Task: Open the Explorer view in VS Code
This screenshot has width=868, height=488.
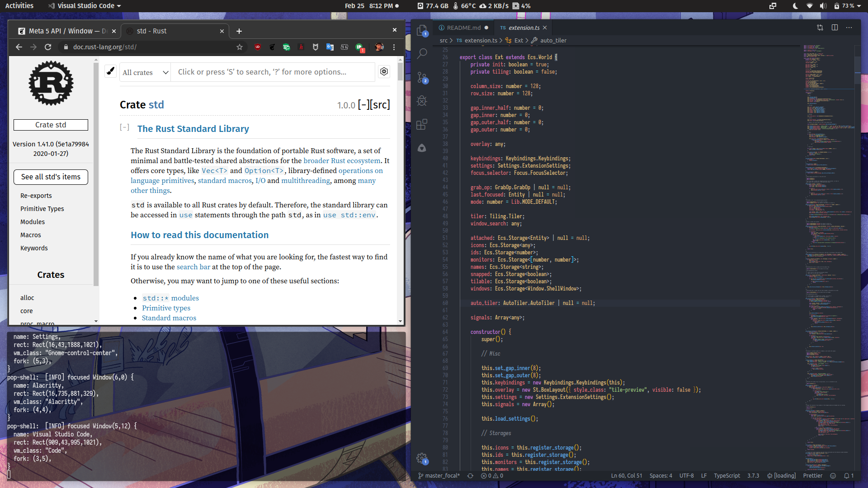Action: click(x=422, y=31)
